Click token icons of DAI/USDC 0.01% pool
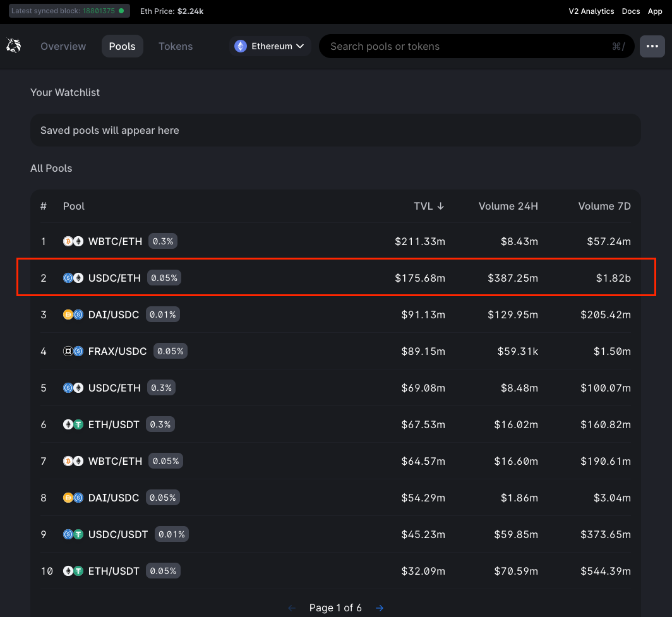The width and height of the screenshot is (672, 617). 73,314
